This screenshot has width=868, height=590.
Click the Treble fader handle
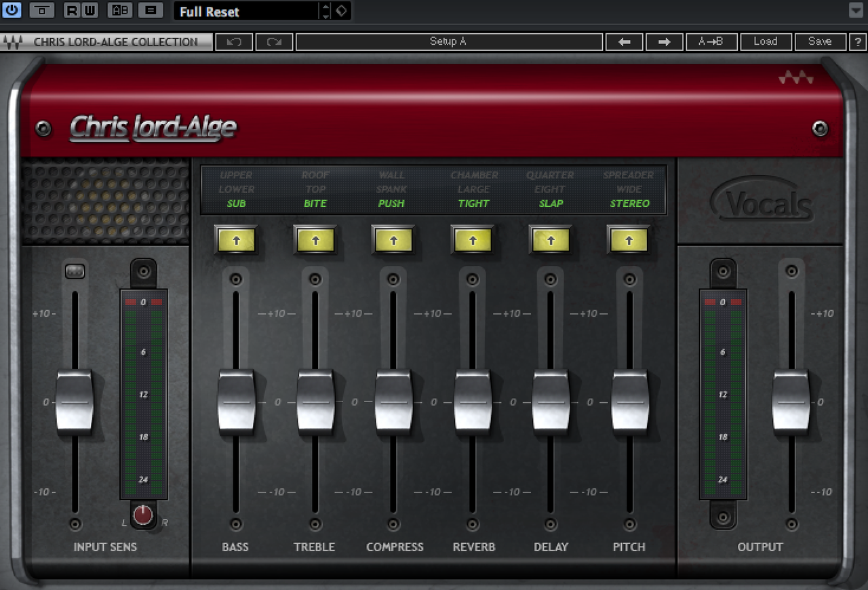point(315,401)
